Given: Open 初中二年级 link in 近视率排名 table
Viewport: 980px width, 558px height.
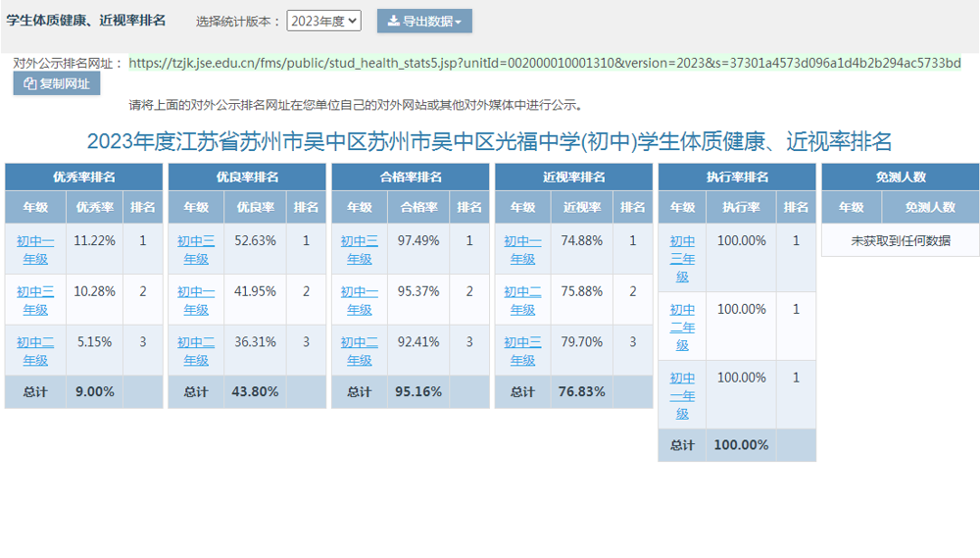Looking at the screenshot, I should pyautogui.click(x=522, y=300).
